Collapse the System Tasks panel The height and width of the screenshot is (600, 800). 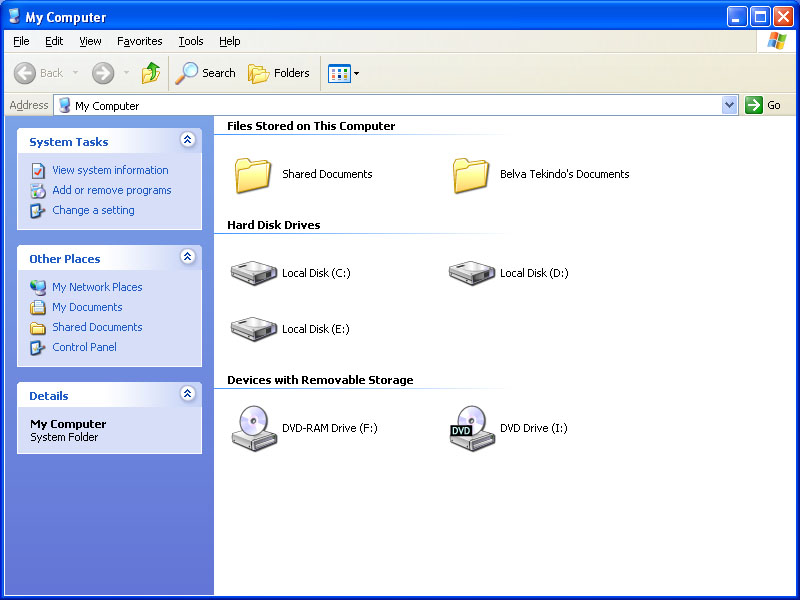point(188,139)
